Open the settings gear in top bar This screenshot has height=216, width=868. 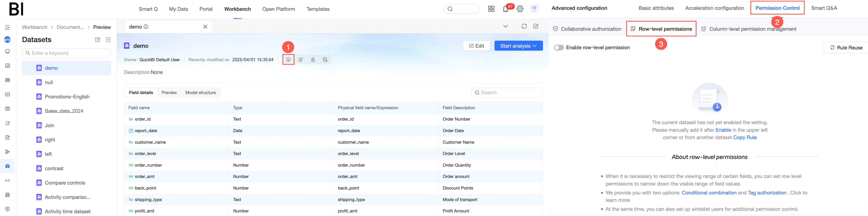520,9
